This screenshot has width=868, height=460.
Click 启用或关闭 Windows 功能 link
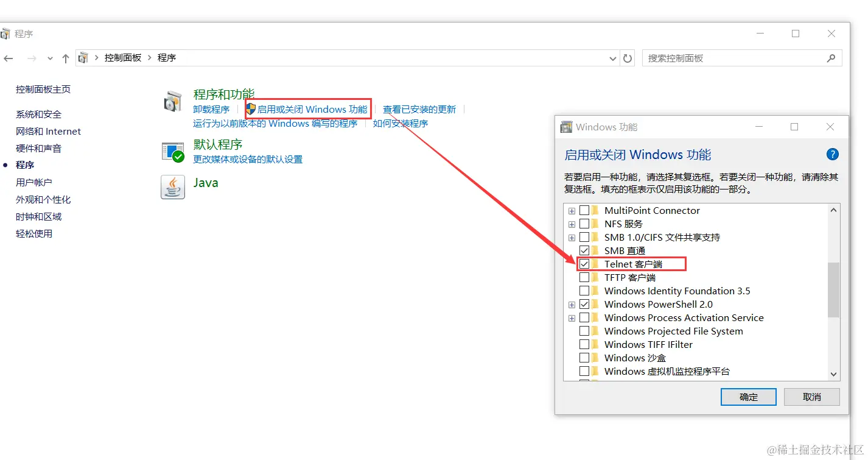pos(312,110)
